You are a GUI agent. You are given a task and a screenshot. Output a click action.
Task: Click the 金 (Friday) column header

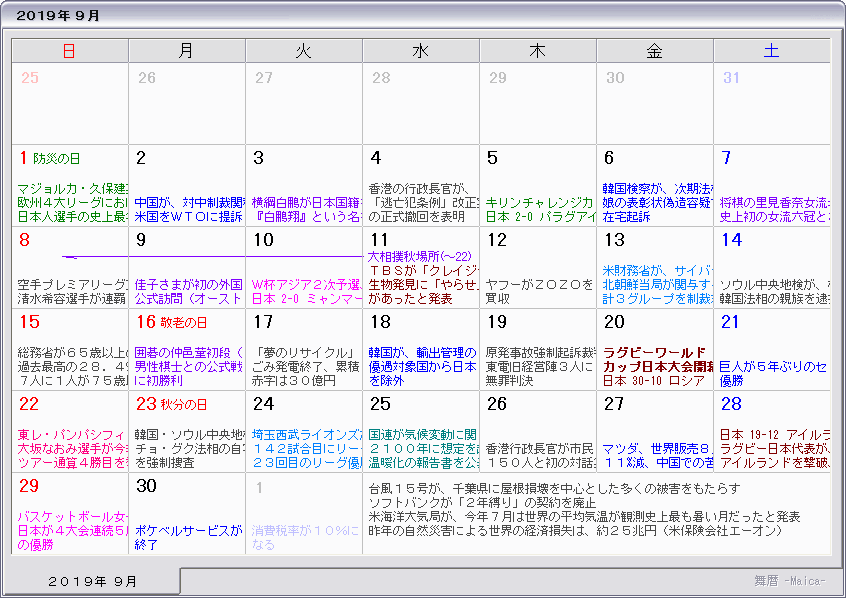(654, 51)
